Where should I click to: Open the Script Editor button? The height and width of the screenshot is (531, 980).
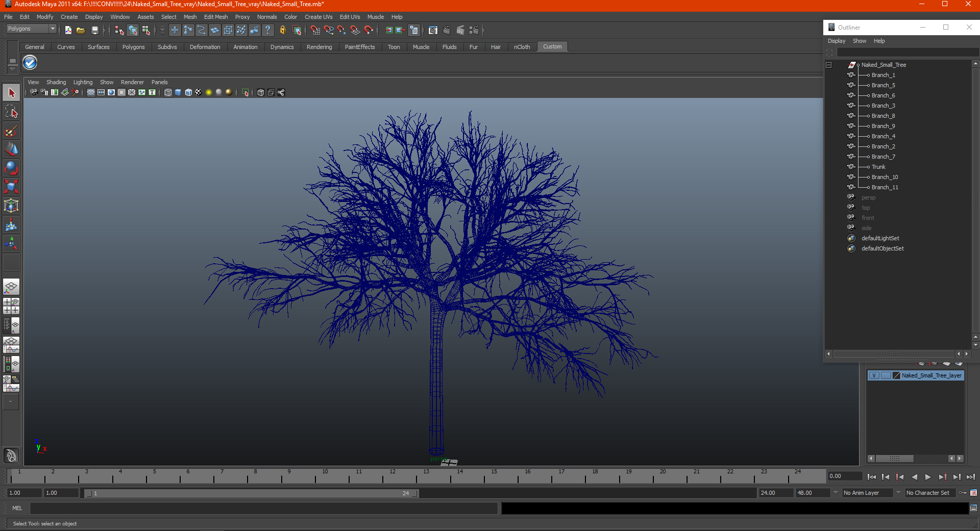click(x=973, y=508)
